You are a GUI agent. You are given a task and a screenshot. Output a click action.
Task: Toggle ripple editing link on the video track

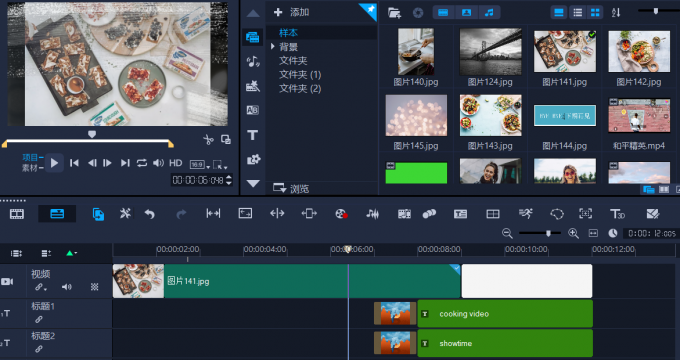coord(40,287)
